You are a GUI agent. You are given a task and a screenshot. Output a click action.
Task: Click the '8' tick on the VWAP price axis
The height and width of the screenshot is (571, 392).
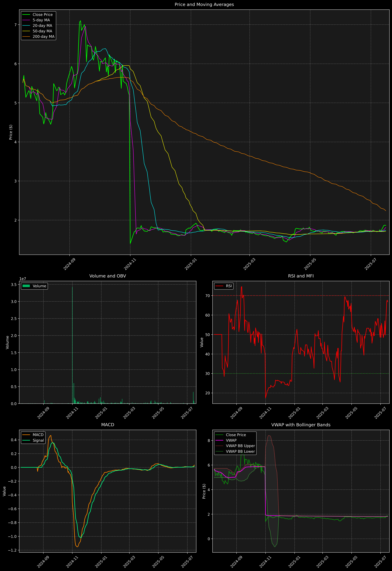[x=209, y=441]
